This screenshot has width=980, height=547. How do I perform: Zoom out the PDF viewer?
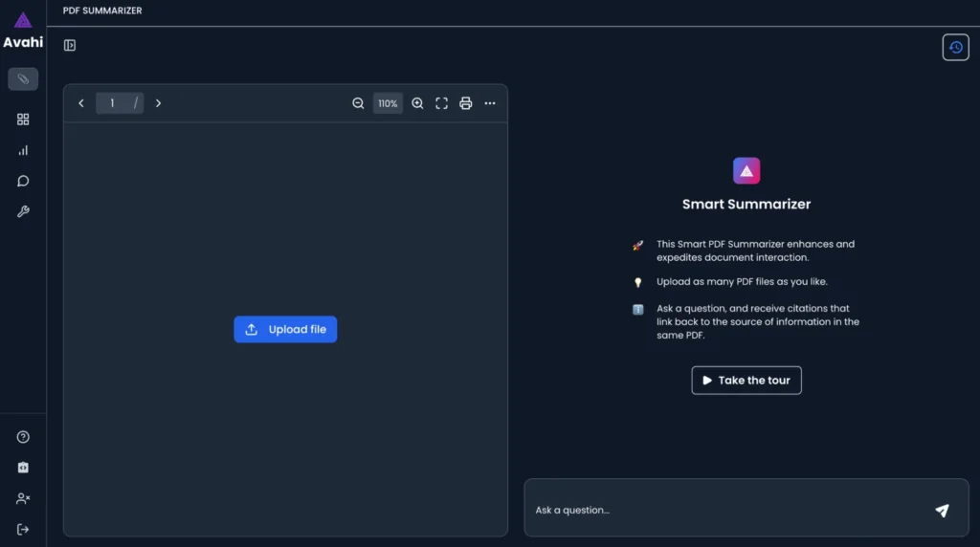358,103
